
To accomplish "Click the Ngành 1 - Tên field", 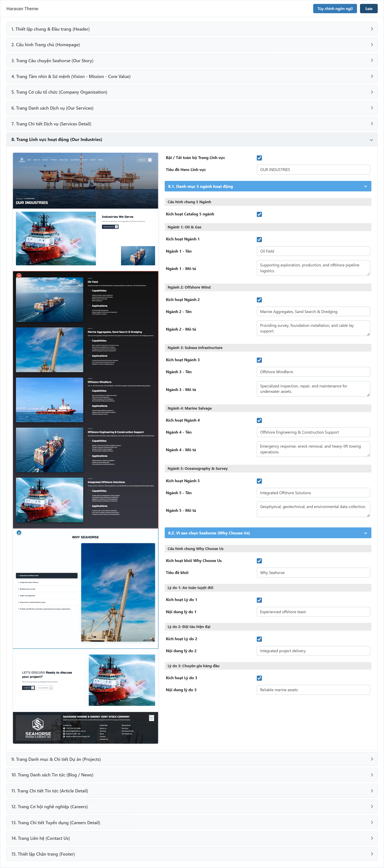I will (x=313, y=251).
